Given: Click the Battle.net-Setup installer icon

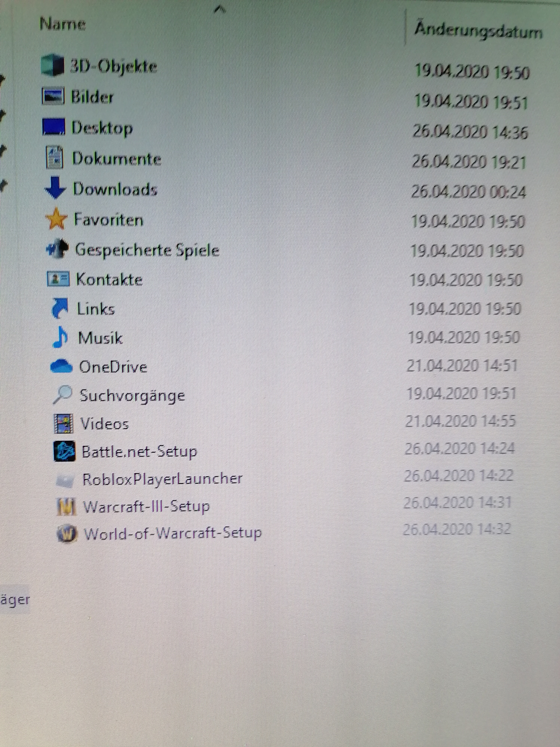Looking at the screenshot, I should point(64,451).
